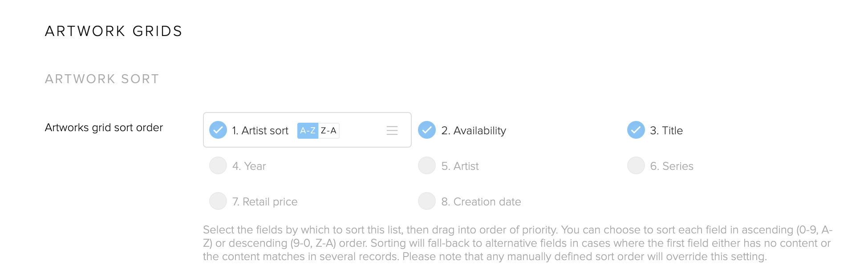
Task: Click the "8. Creation date" label text
Action: tap(481, 202)
